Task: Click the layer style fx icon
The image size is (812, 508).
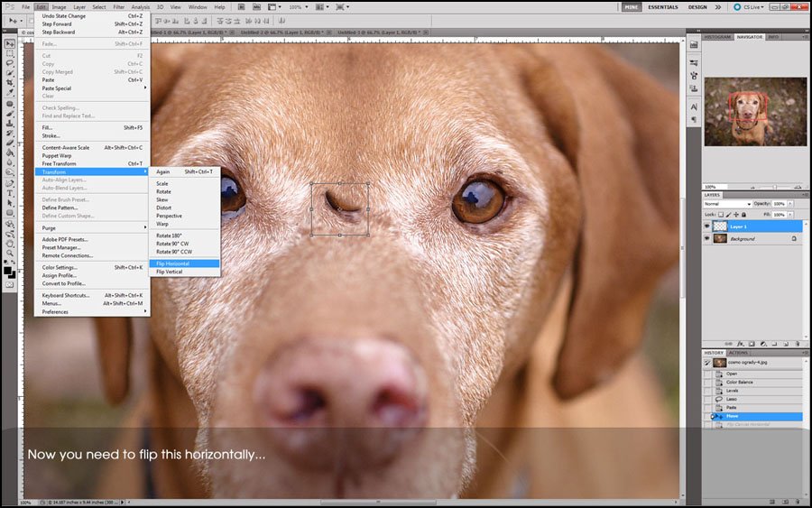Action: pos(741,344)
